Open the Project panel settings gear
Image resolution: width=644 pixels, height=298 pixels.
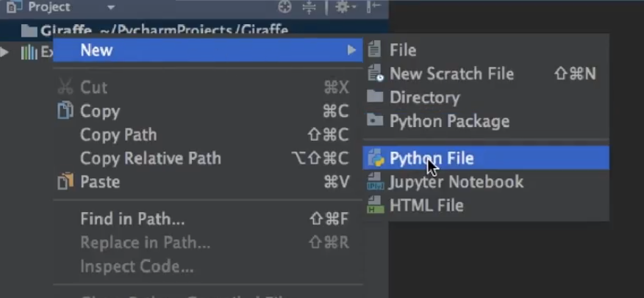click(346, 7)
